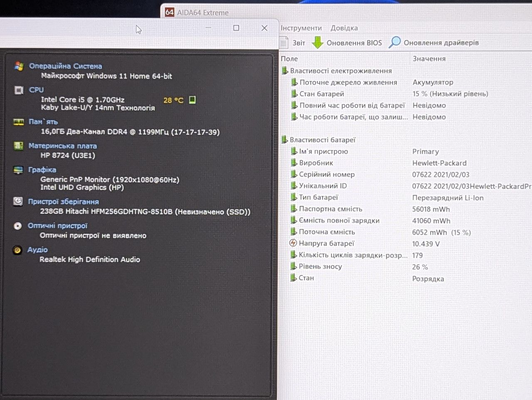Click the Значення column header
532x400 pixels.
pos(429,59)
